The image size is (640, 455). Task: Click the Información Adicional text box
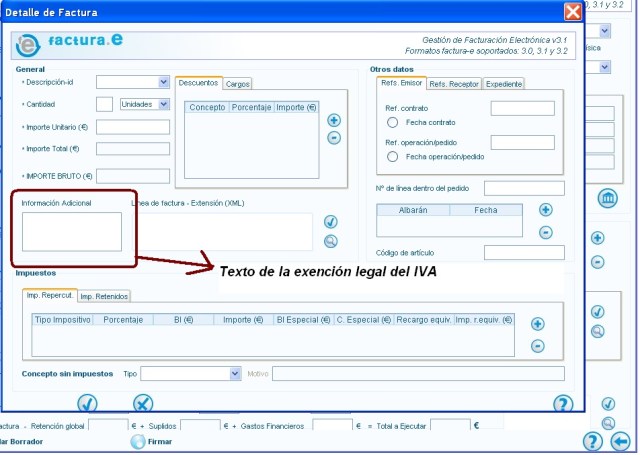(x=72, y=231)
